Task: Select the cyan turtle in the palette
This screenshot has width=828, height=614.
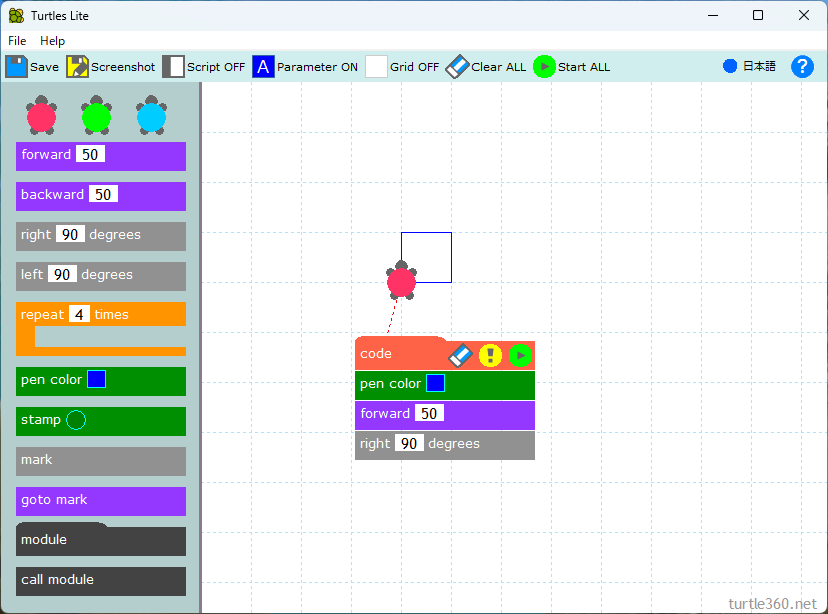Action: 151,117
